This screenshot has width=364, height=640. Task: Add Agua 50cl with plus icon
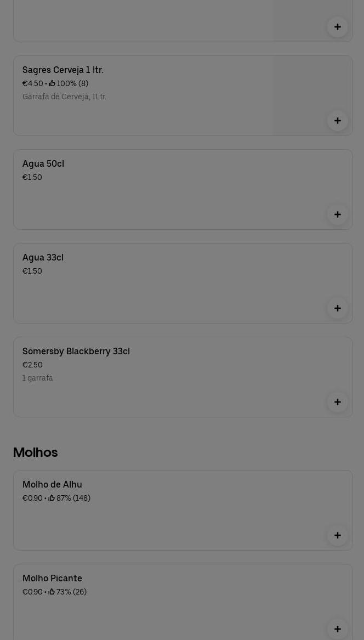[337, 214]
